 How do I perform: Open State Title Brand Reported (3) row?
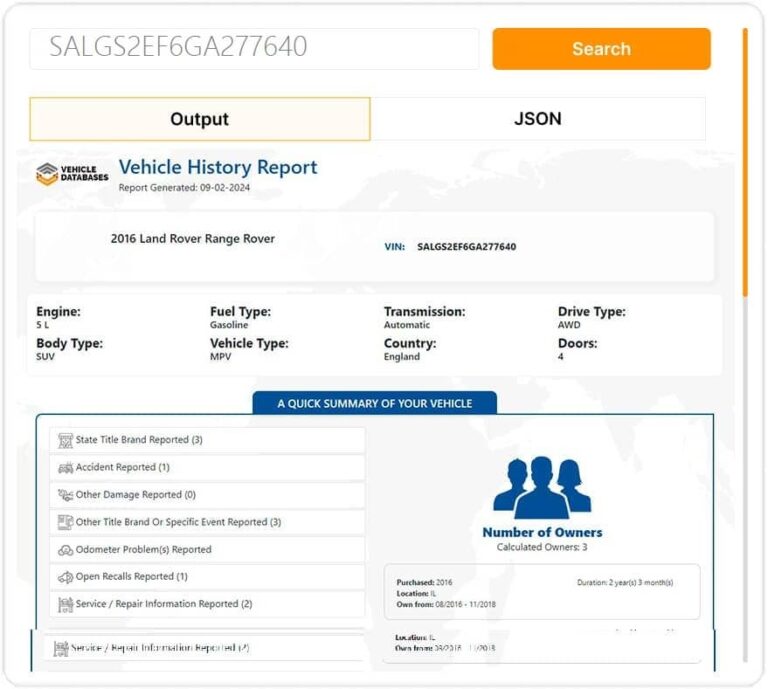click(x=207, y=440)
